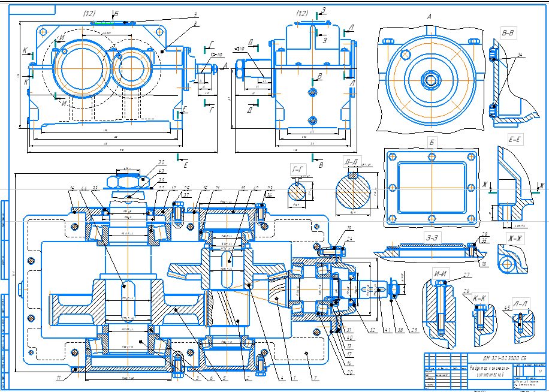549x392 pixels.
Task: Click part callout number 32
Action: coord(372,329)
